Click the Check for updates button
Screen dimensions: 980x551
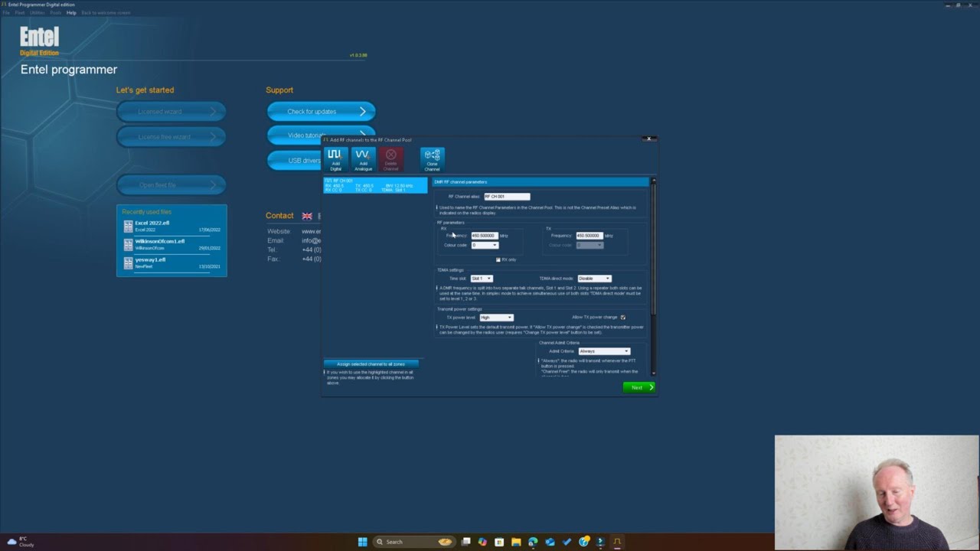(321, 112)
